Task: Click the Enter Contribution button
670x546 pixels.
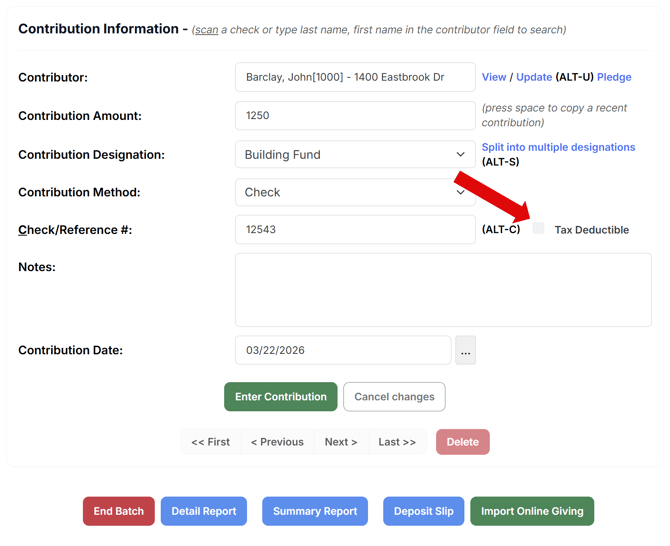Action: (x=280, y=397)
